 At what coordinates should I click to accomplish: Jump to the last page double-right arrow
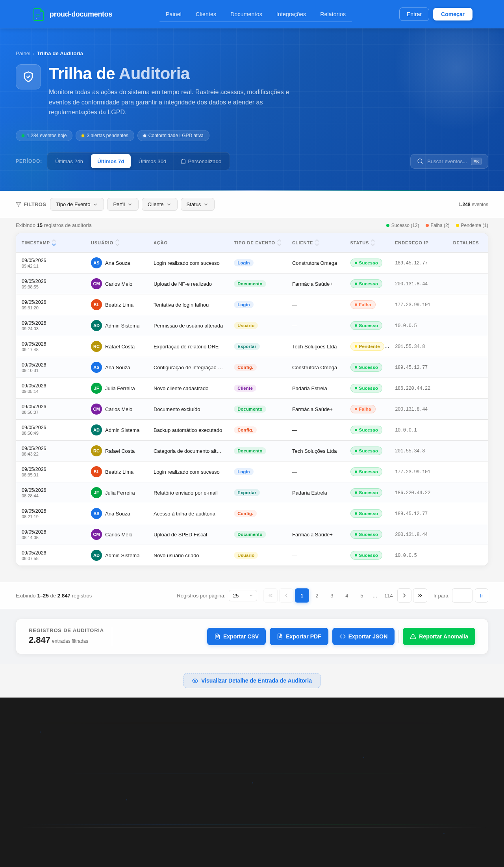coord(420,595)
